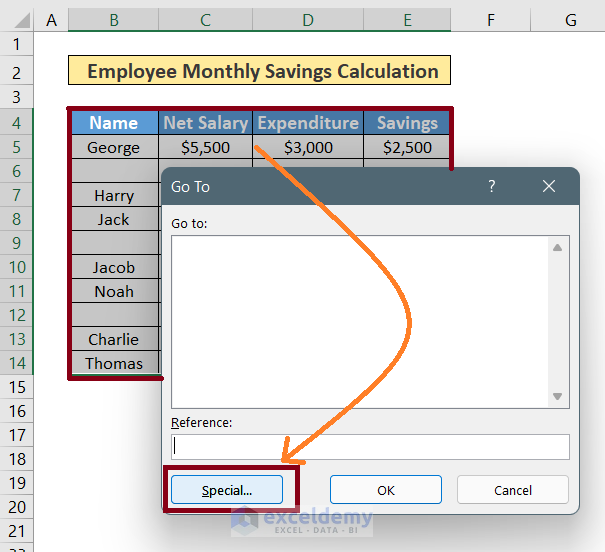
Task: Select the Thomas cell
Action: click(x=115, y=363)
